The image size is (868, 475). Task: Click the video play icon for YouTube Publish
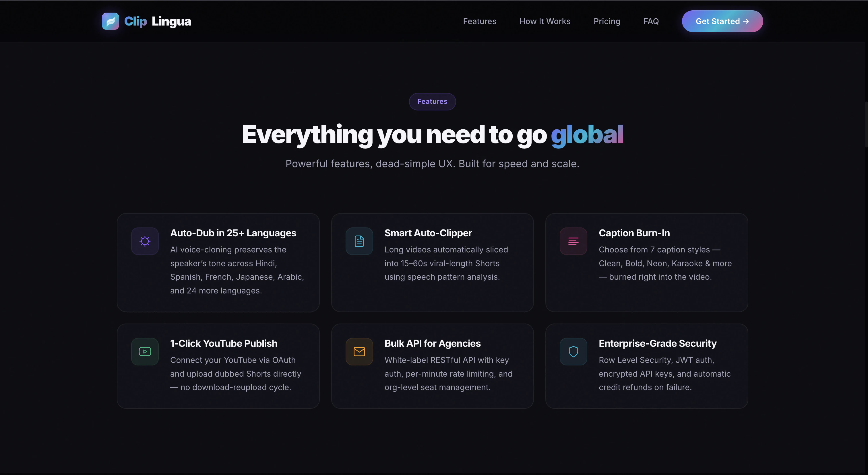[145, 351]
